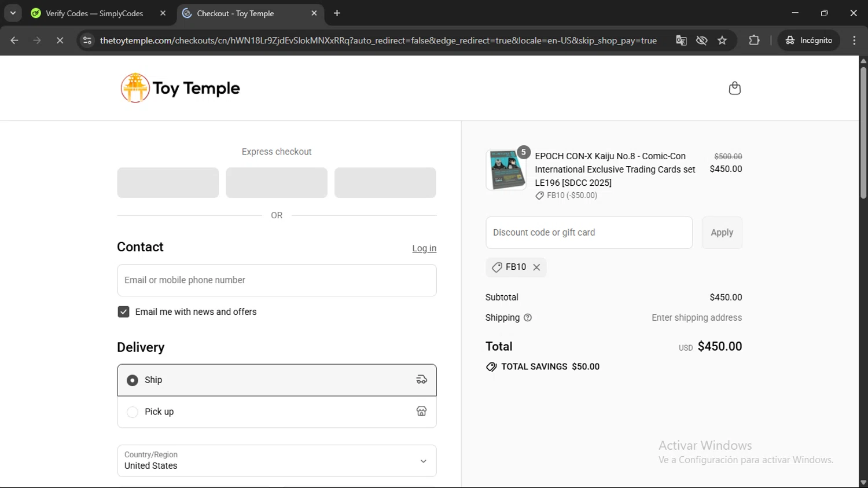Open a new browser tab

pos(337,13)
